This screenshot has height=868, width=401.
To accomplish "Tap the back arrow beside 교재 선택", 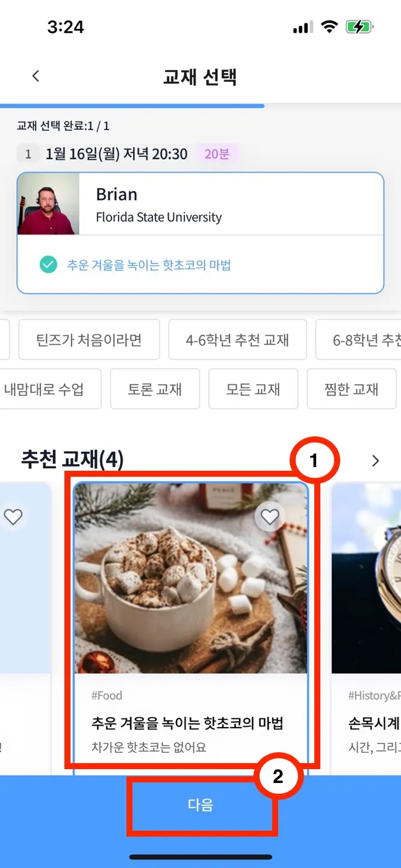I will (36, 76).
